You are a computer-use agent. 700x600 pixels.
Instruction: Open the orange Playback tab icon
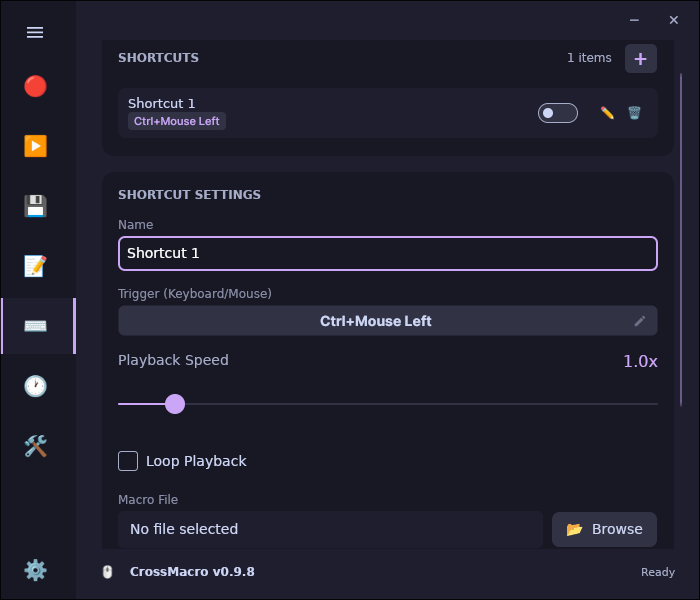click(35, 146)
